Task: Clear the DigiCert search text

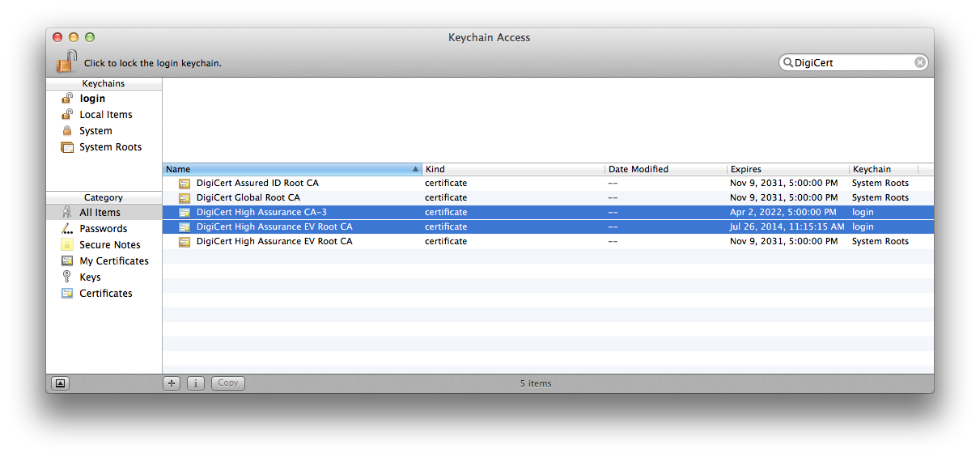Action: (x=920, y=62)
